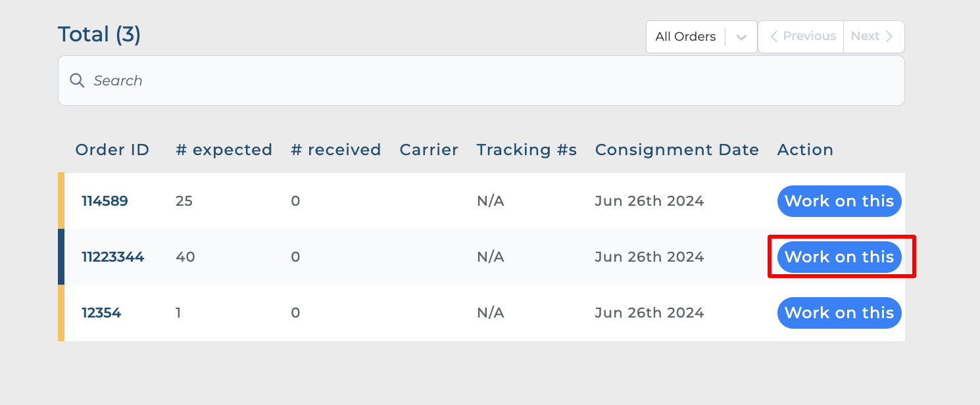Viewport: 980px width, 405px height.
Task: Open order 11223344
Action: tap(112, 257)
